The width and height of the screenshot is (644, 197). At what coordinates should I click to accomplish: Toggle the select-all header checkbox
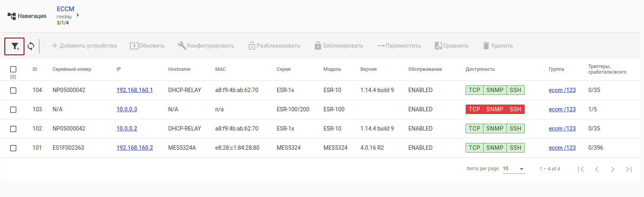pyautogui.click(x=13, y=69)
